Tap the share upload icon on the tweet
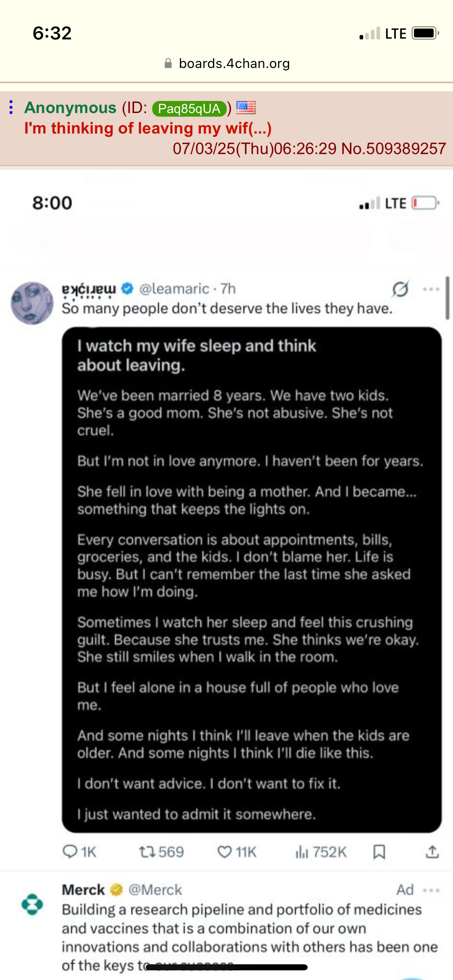The image size is (453, 980). coord(432,852)
